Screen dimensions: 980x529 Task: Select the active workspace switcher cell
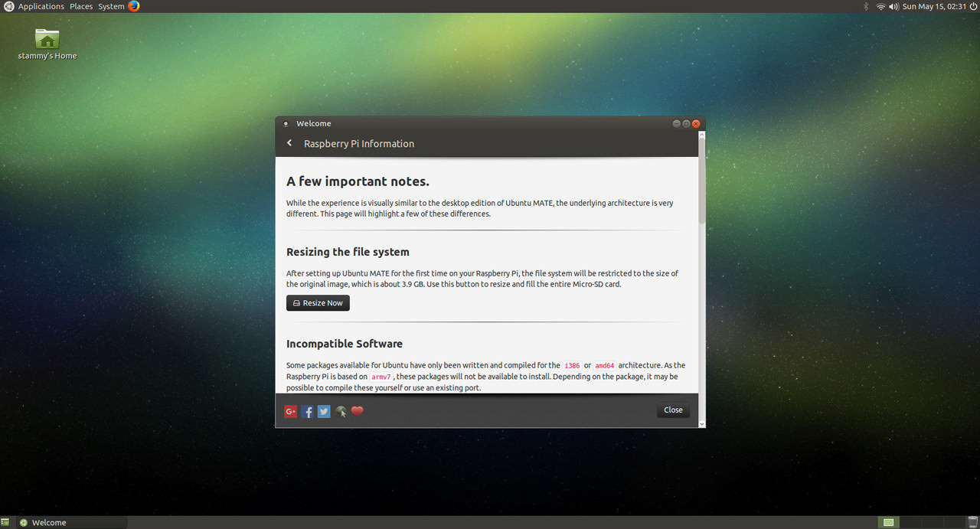888,523
